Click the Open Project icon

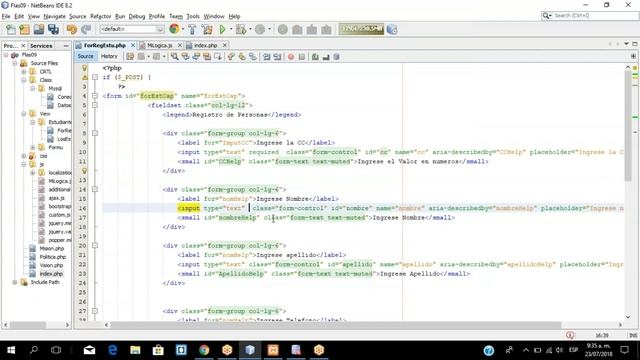click(39, 29)
